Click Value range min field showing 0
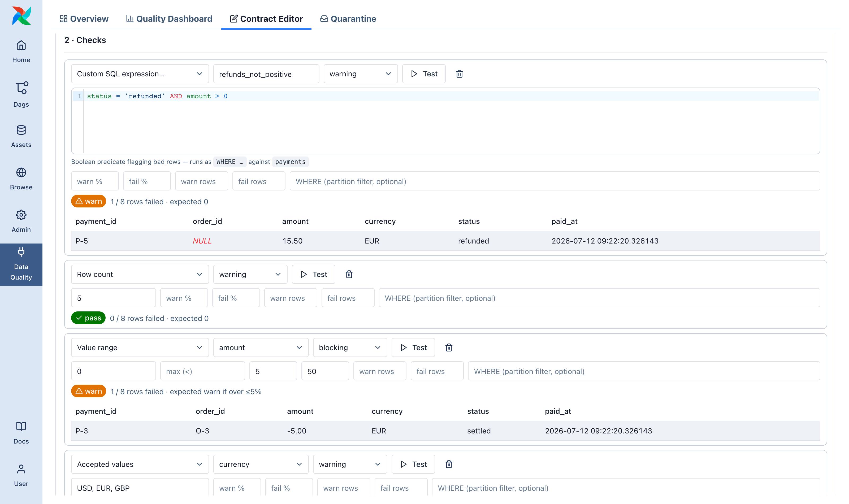 tap(114, 371)
